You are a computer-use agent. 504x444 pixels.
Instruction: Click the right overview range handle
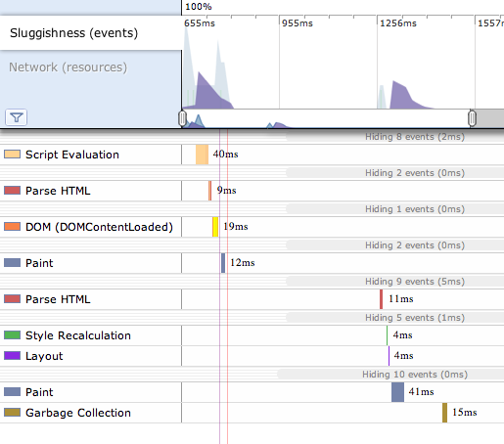472,118
